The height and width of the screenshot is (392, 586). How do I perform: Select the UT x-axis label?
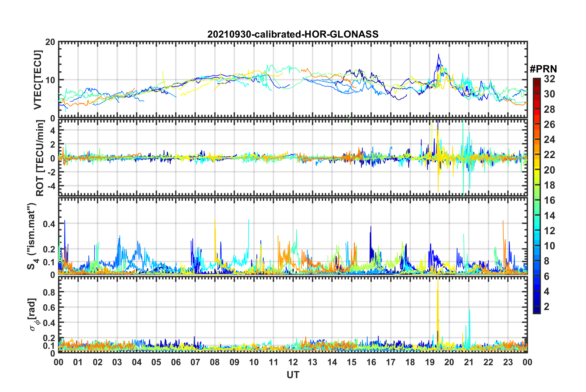click(x=293, y=375)
